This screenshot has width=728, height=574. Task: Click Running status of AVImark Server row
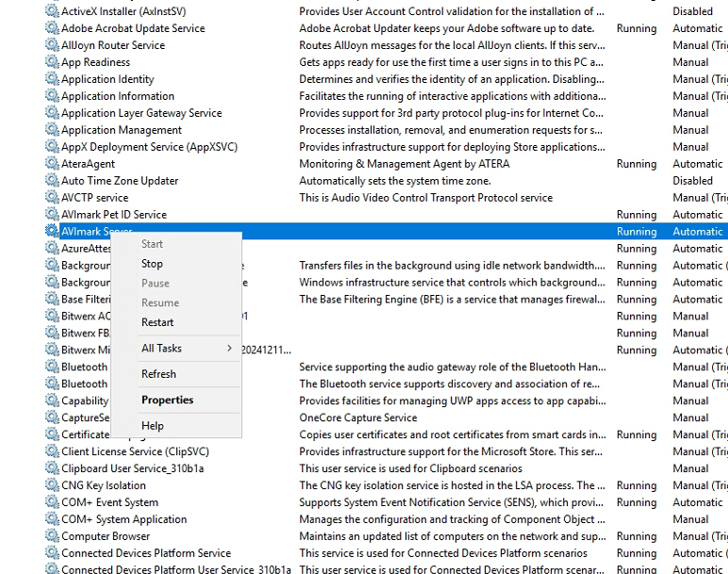pos(637,232)
